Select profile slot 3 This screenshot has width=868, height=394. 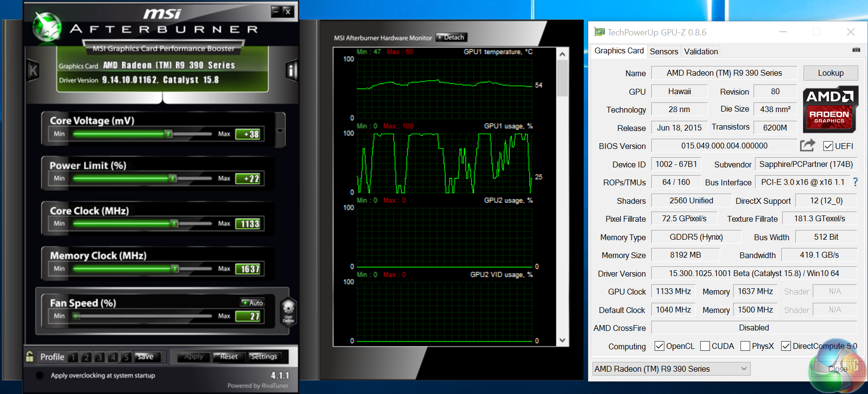(x=99, y=357)
